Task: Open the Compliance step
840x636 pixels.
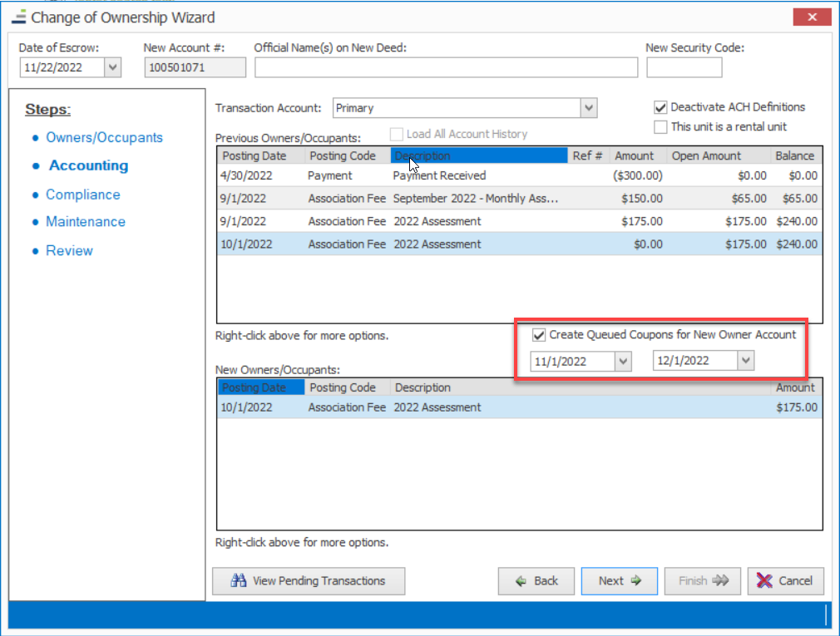Action: (x=82, y=195)
